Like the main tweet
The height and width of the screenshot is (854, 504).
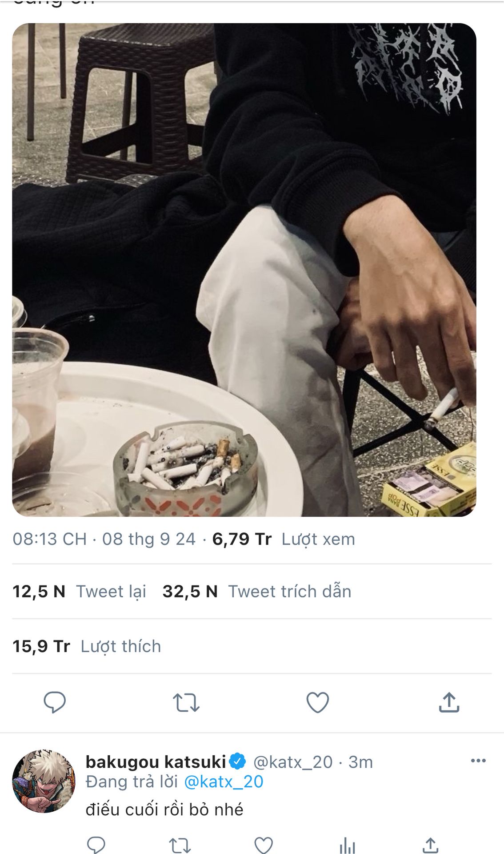(317, 702)
